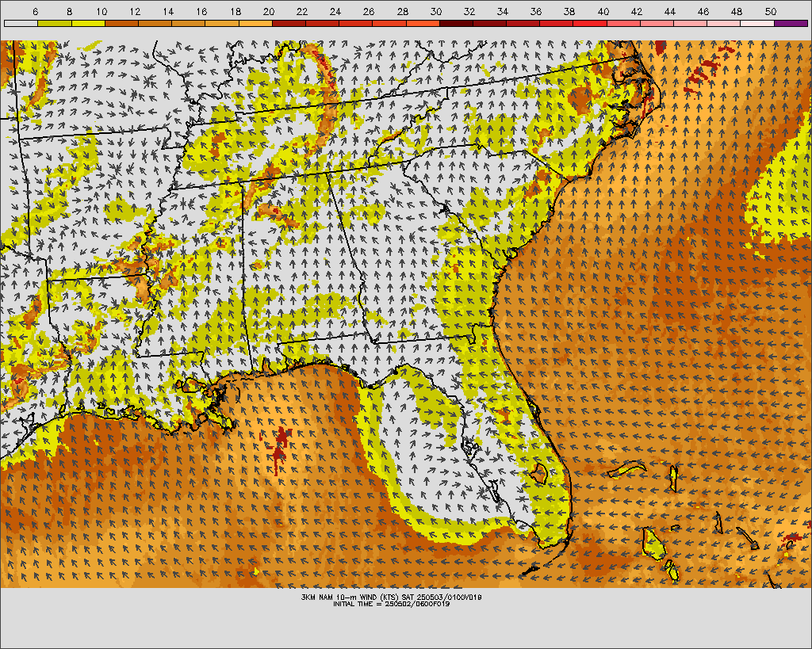The height and width of the screenshot is (649, 812).
Task: Select the 36–38 knots legend swatch
Action: (557, 23)
